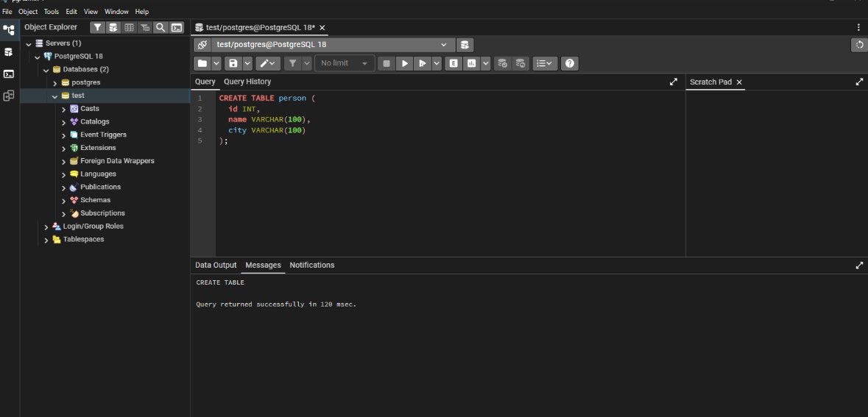The width and height of the screenshot is (868, 417).
Task: Select the Extensions tree item
Action: click(x=98, y=149)
